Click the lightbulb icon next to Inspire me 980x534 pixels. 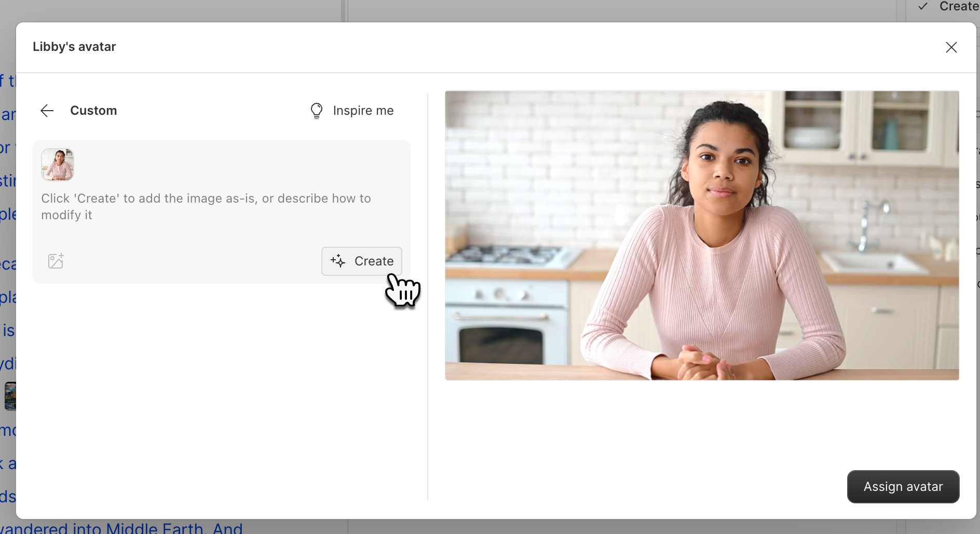point(317,110)
